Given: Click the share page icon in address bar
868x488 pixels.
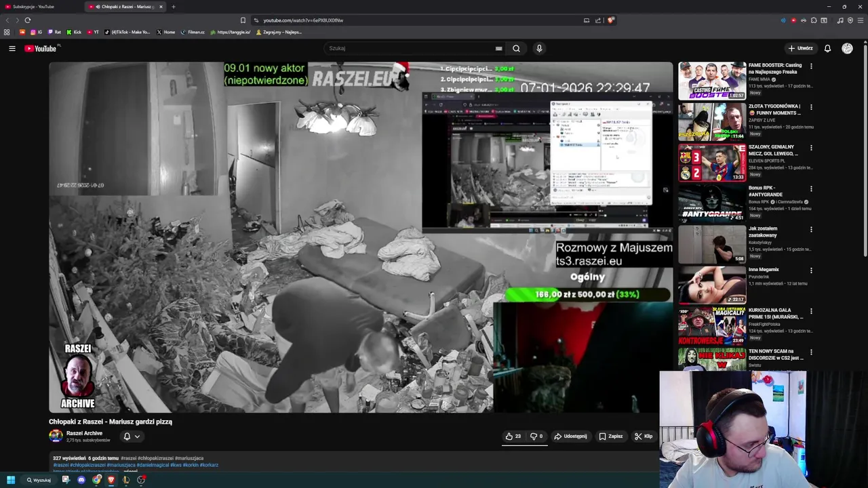Looking at the screenshot, I should click(x=598, y=20).
